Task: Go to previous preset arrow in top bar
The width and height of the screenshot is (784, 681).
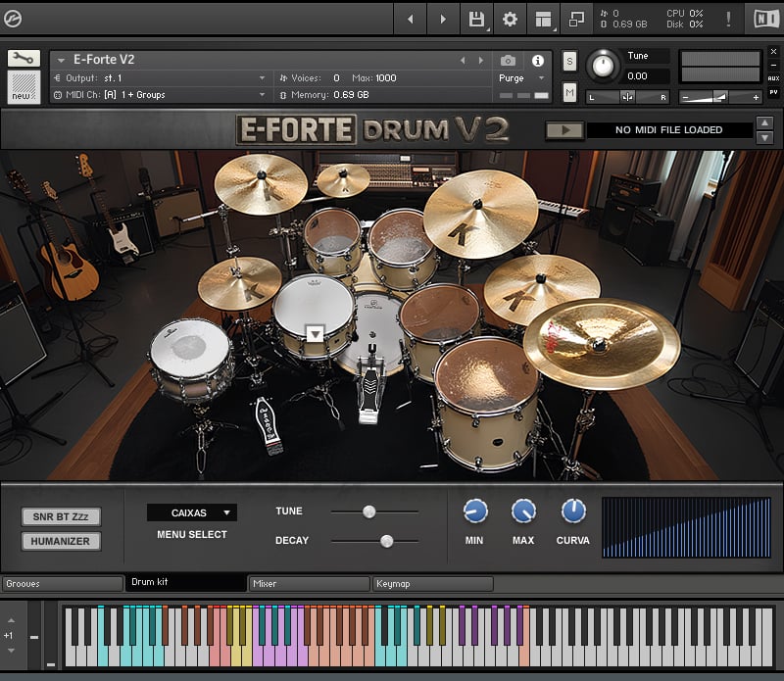Action: click(x=411, y=19)
